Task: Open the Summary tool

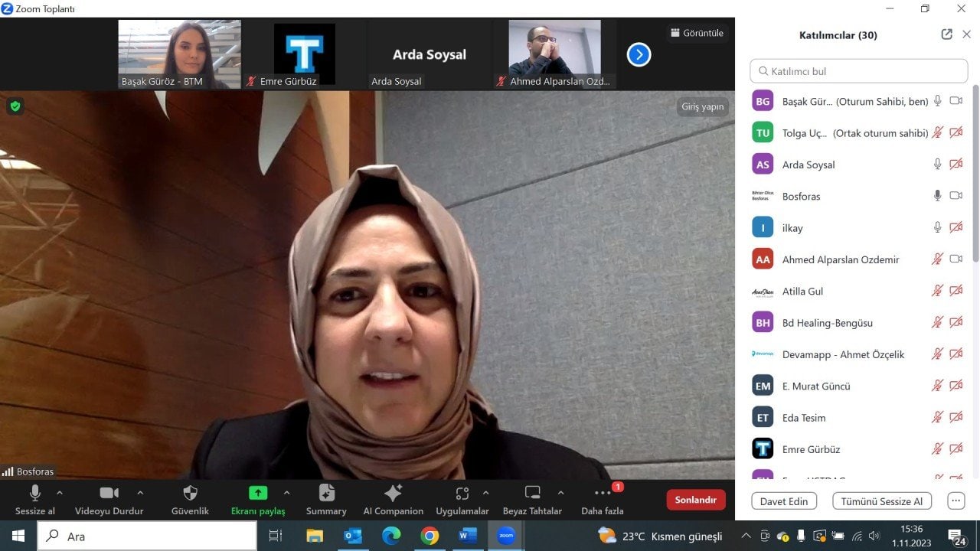Action: tap(326, 494)
